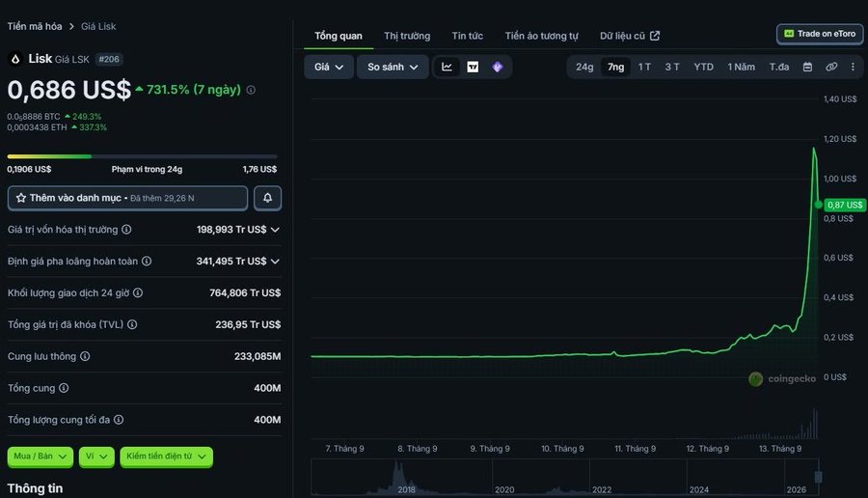This screenshot has width=868, height=498.
Task: Click the 0,1906 US$ low value
Action: (x=29, y=169)
